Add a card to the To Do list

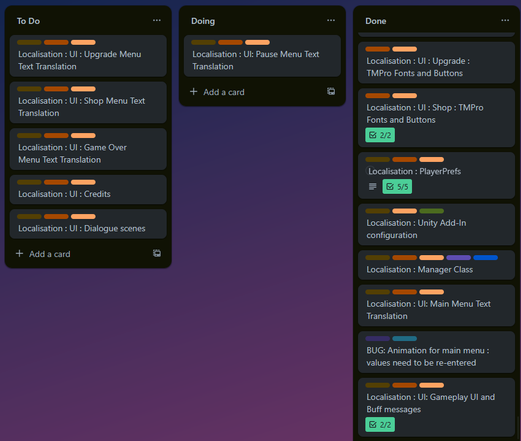[49, 254]
